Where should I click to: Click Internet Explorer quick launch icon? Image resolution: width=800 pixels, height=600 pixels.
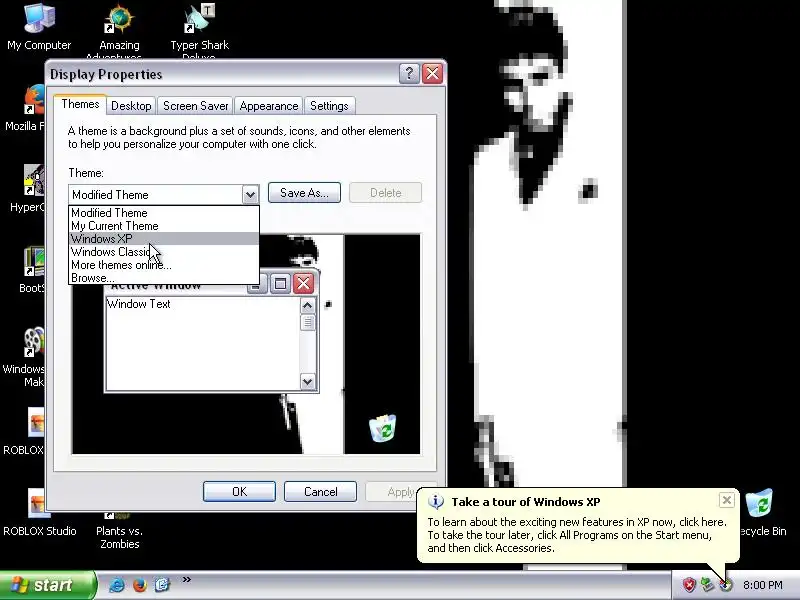tap(117, 585)
